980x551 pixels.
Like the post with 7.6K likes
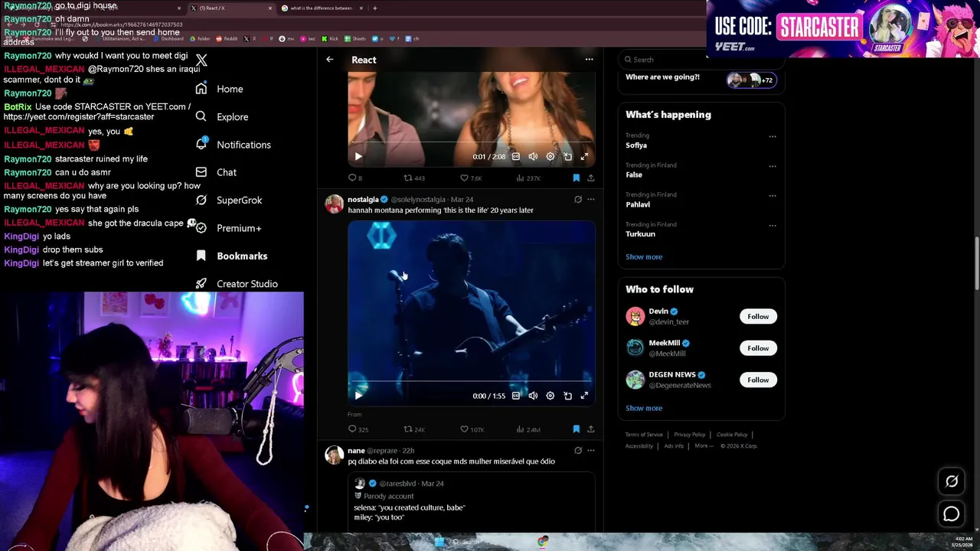coord(471,178)
